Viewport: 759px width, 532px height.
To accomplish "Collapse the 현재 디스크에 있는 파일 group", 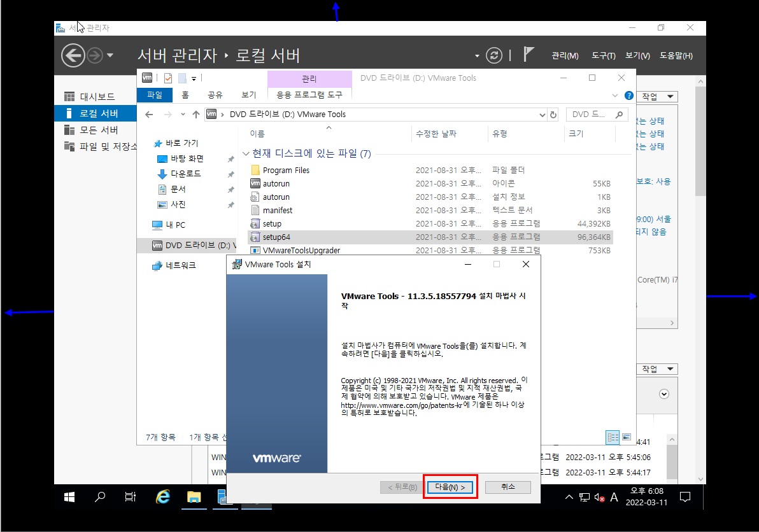I will (x=246, y=154).
